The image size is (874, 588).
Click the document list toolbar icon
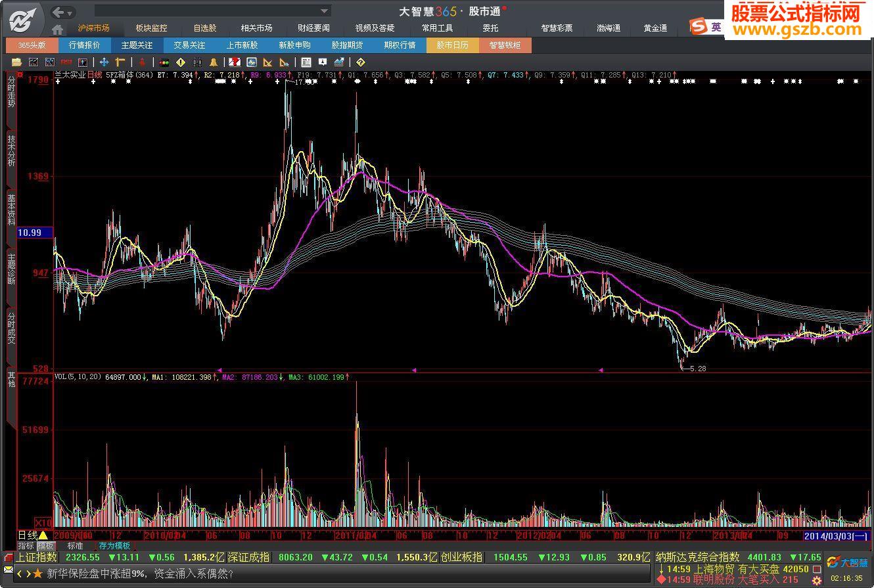click(306, 62)
